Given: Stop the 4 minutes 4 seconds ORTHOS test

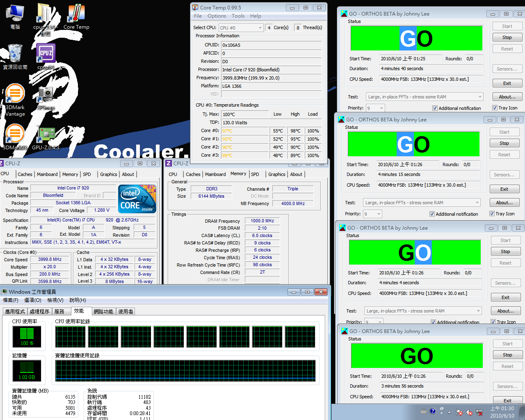Looking at the screenshot, I should (505, 251).
